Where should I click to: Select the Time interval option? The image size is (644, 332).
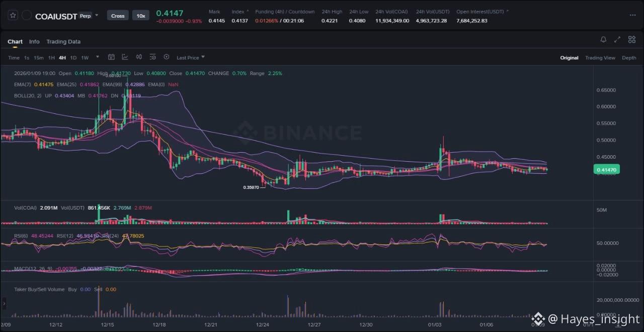click(x=14, y=58)
